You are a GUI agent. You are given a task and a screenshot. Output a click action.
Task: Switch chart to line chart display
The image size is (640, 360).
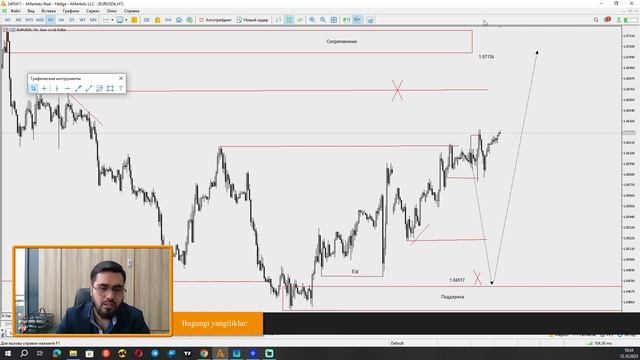click(300, 20)
